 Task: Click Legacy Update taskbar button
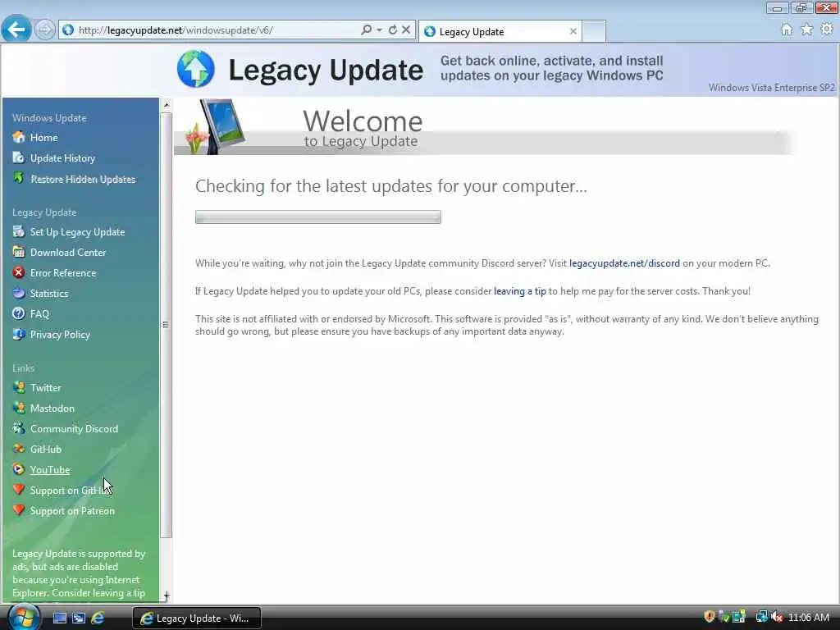pyautogui.click(x=197, y=619)
